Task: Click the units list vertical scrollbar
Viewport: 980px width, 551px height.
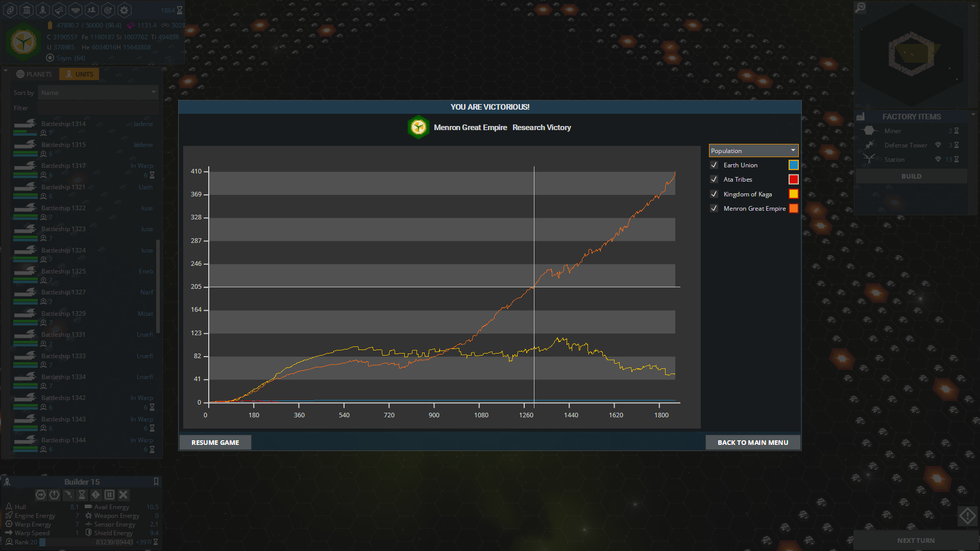Action: [x=158, y=286]
